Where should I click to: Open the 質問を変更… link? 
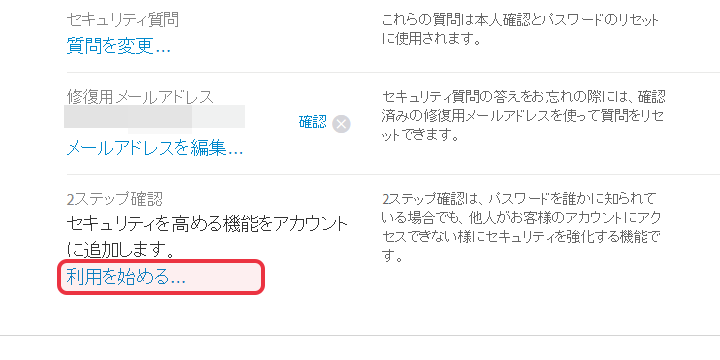click(118, 46)
